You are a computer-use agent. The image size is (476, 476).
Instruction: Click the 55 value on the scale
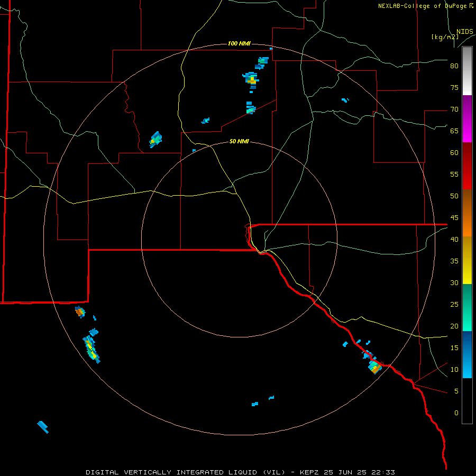[x=454, y=174]
